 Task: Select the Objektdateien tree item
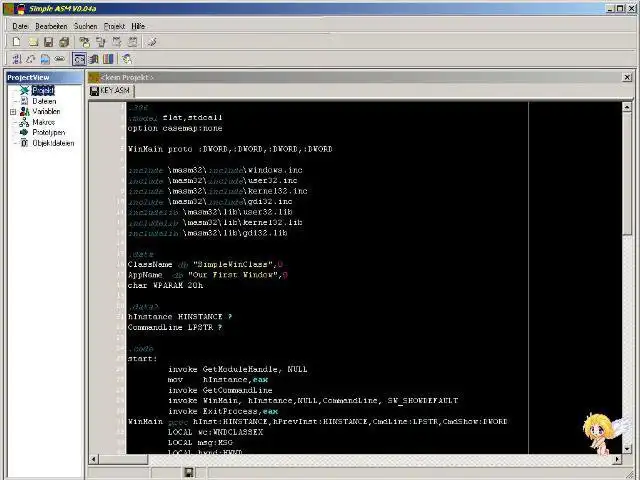tap(53, 143)
